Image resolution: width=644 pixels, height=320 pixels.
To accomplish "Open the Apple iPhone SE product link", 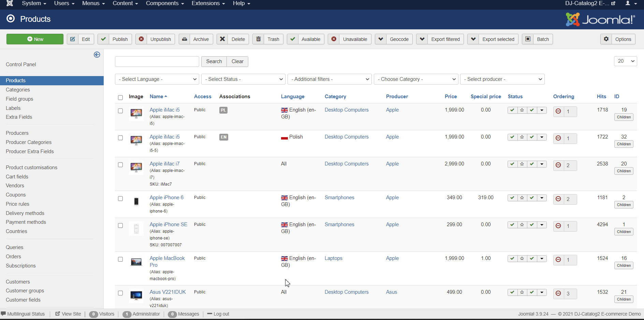I will click(x=169, y=224).
